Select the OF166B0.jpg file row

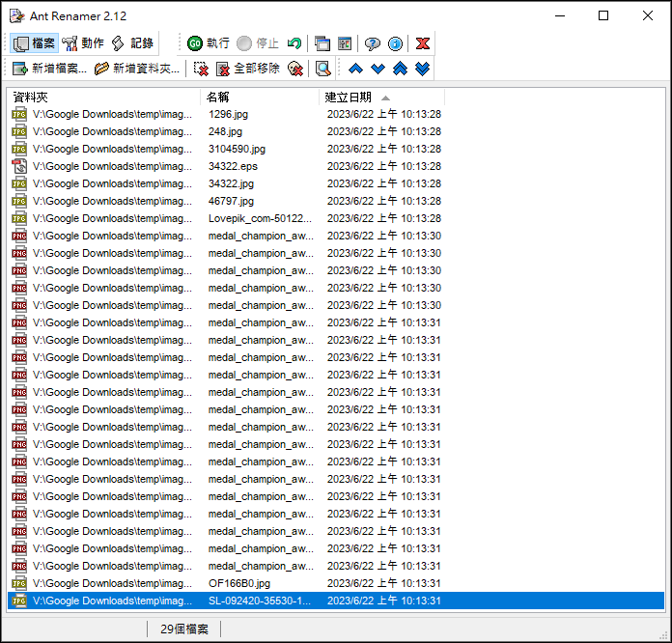pos(336,583)
